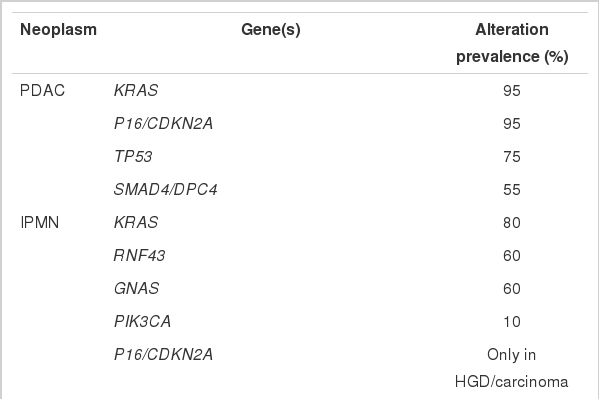Screen dimensions: 599x399
Task: Select the IPMN neoplasm cell
Action: tap(40, 222)
